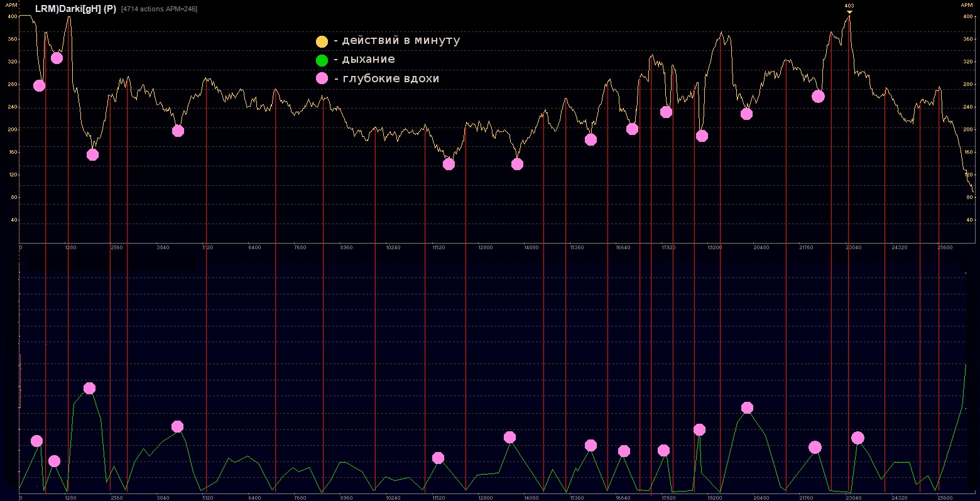Click the "4714 actions APM=246" summary text
980x501 pixels.
click(x=159, y=9)
